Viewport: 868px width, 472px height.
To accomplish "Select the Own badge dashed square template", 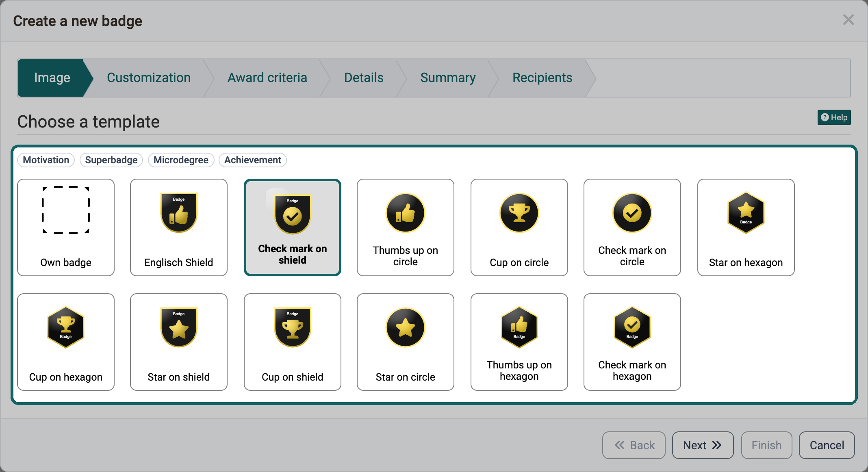I will (66, 227).
